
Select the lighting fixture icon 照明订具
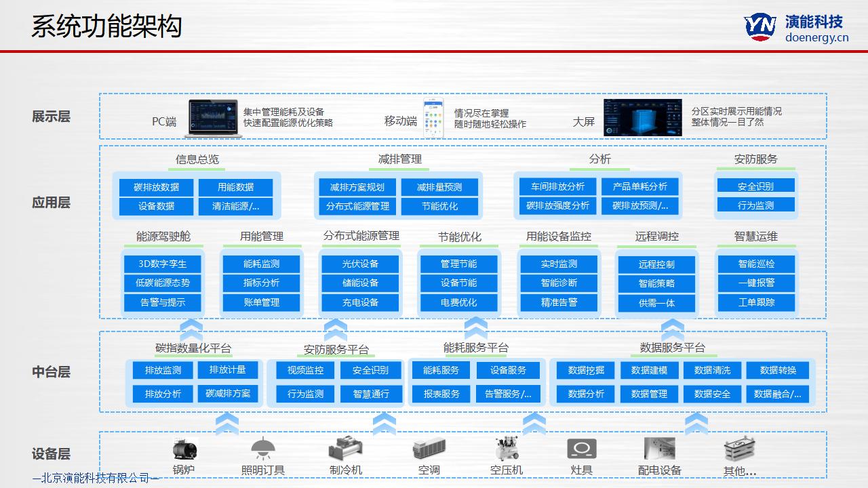(x=262, y=449)
